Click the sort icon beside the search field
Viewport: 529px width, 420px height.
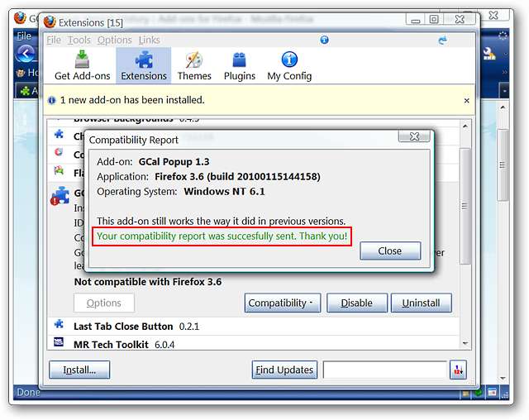[x=458, y=370]
